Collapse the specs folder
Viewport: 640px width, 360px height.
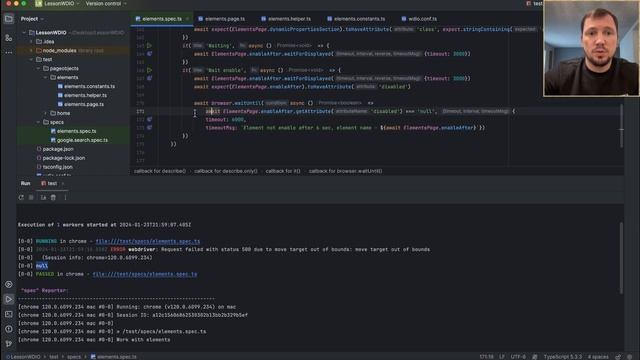point(39,122)
